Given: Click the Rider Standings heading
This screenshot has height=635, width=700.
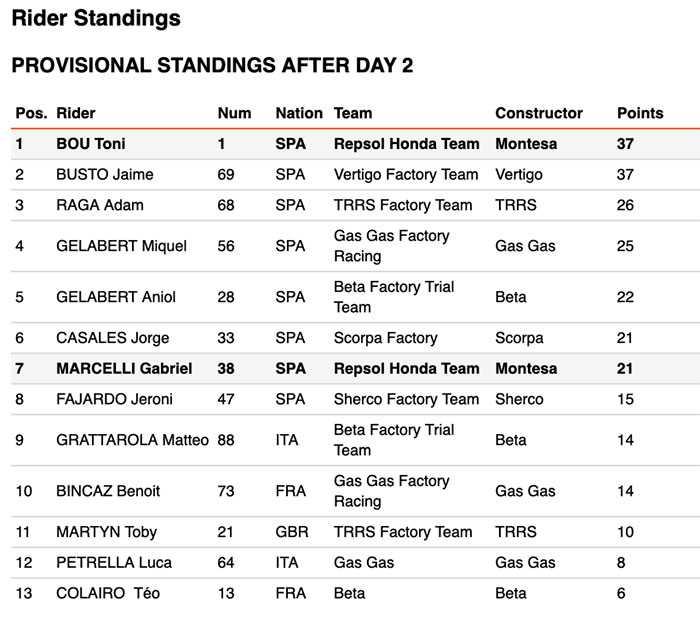Looking at the screenshot, I should pyautogui.click(x=96, y=18).
